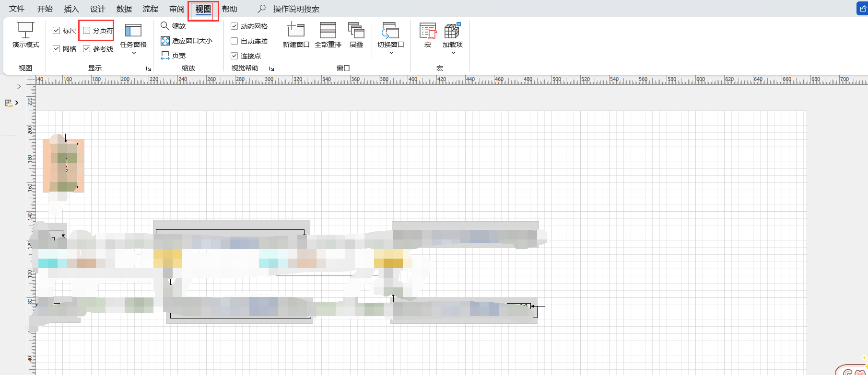
Task: Switch to the 设计 design tab
Action: (97, 9)
